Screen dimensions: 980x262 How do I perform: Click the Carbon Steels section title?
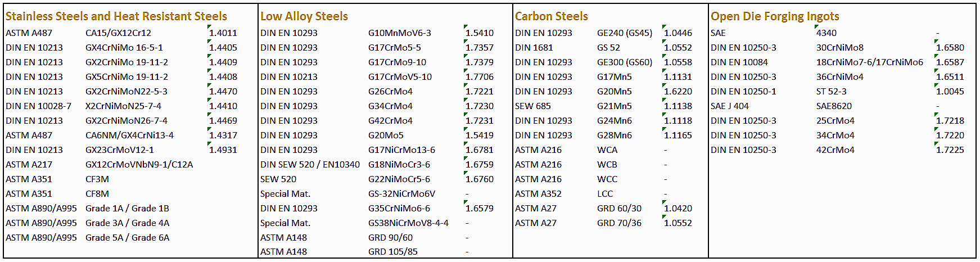click(552, 16)
